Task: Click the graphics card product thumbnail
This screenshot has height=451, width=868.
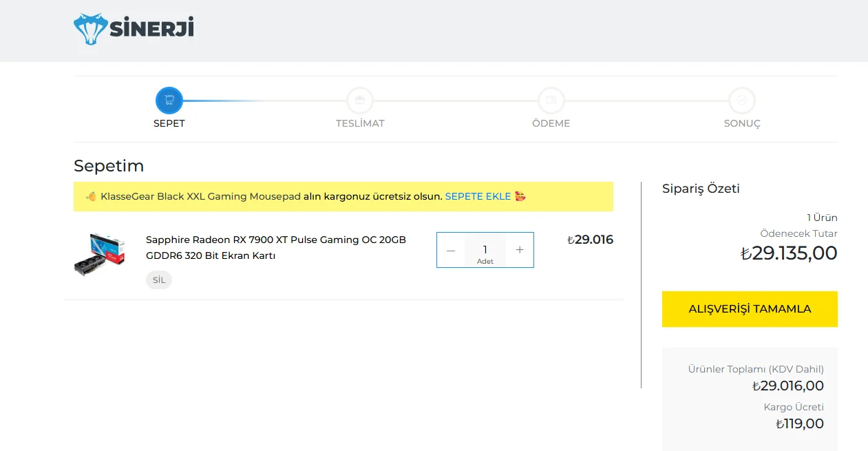Action: point(100,255)
